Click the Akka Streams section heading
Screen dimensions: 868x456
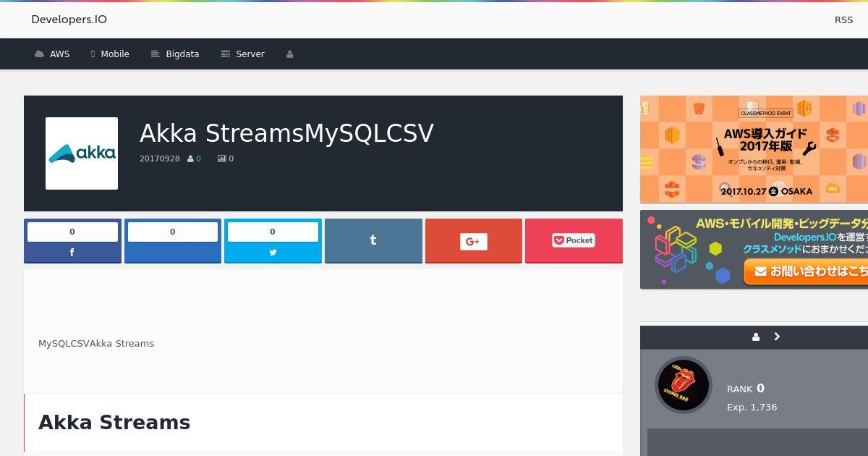[x=114, y=423]
